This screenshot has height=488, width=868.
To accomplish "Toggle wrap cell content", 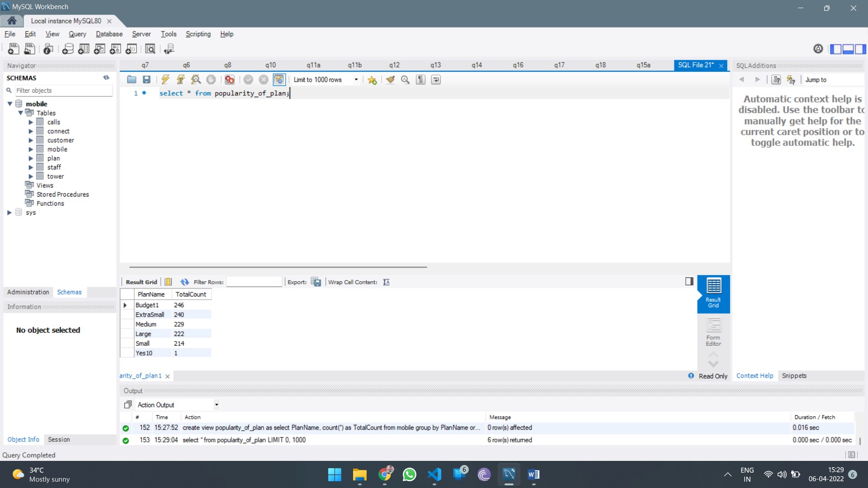I will [x=386, y=282].
